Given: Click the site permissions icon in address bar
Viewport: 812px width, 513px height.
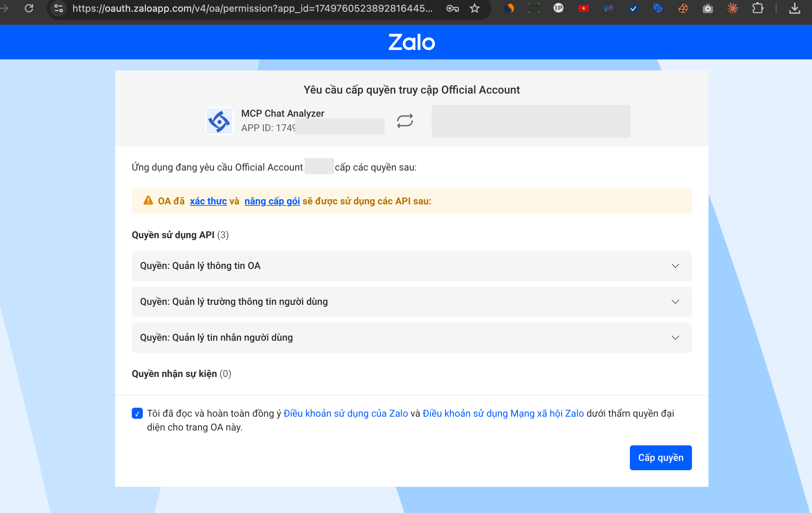Looking at the screenshot, I should coord(58,9).
